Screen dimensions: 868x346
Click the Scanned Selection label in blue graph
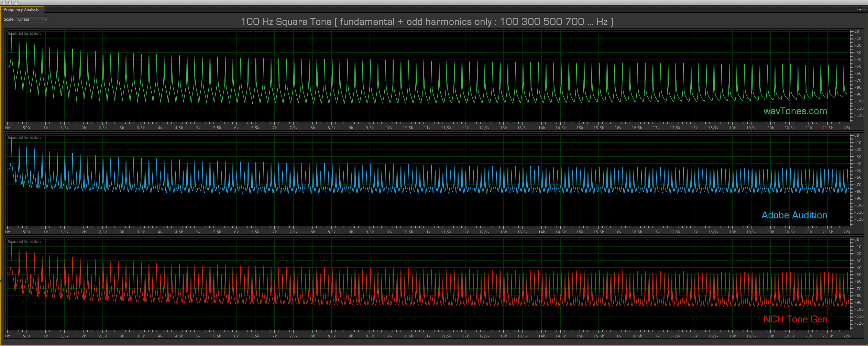(x=24, y=137)
